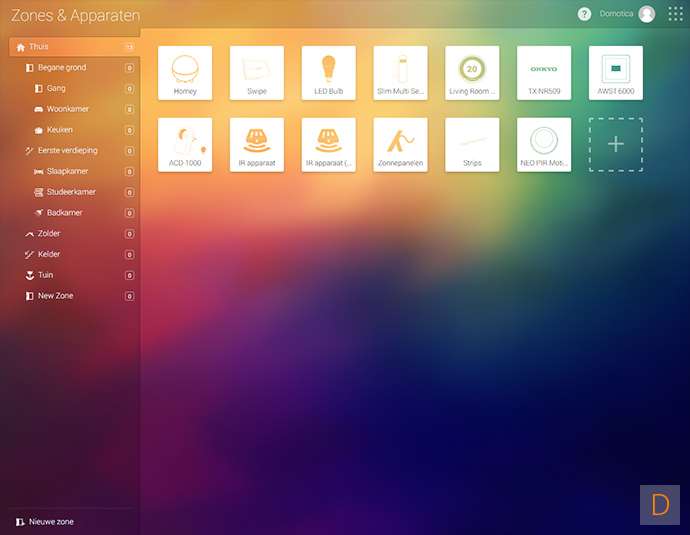Select the Studeerkamer zone

[x=84, y=192]
